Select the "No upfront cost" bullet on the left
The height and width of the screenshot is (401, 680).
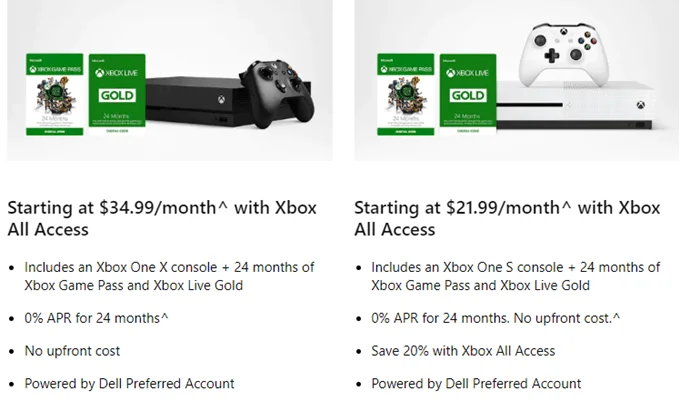pos(74,351)
